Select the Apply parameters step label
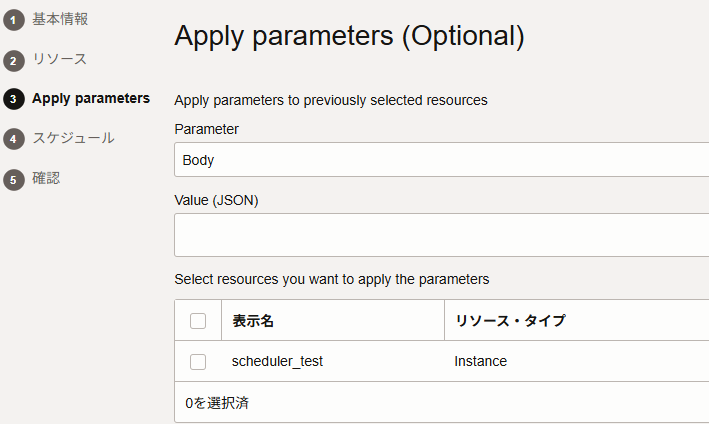Image resolution: width=709 pixels, height=424 pixels. [x=91, y=99]
